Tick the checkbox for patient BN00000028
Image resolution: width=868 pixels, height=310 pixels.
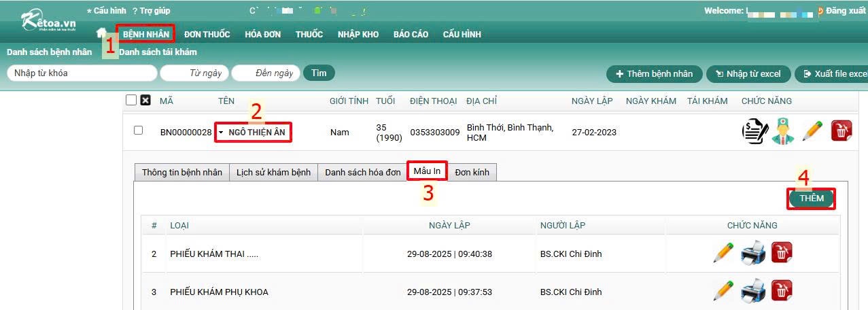139,131
